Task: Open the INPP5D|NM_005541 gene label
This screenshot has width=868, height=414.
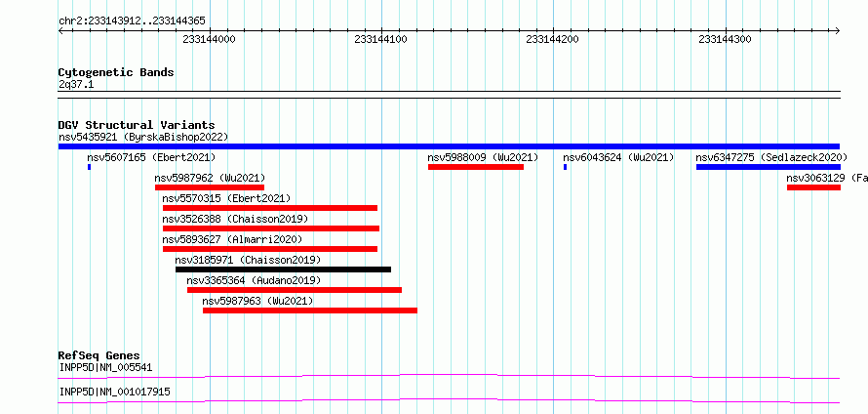Action: [x=105, y=367]
